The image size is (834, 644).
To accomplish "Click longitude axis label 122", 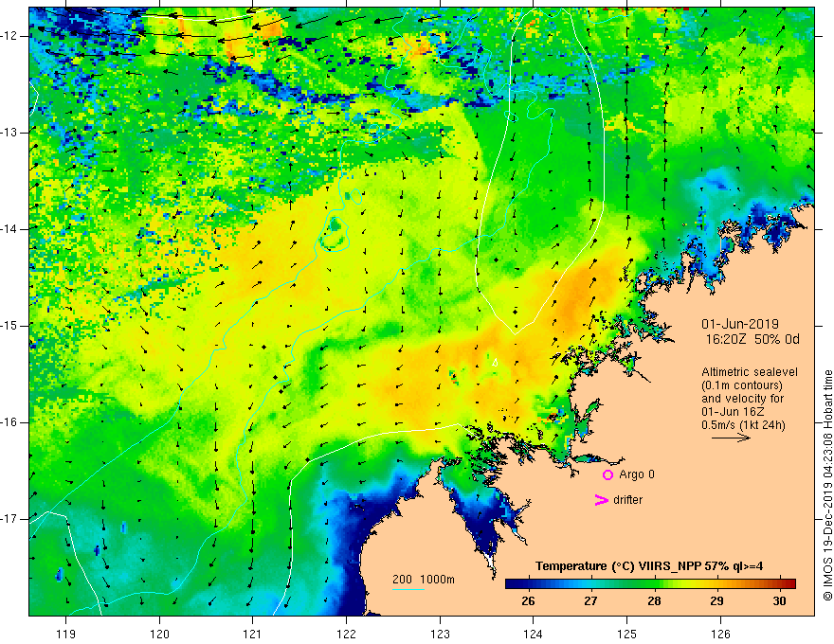I will point(346,634).
